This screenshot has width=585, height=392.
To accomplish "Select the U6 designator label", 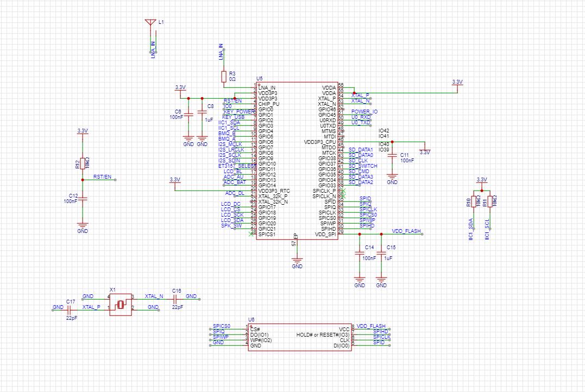I will (251, 320).
